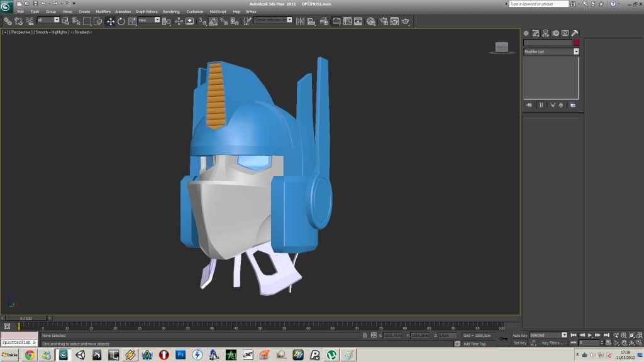This screenshot has width=644, height=362.
Task: Expand the Create Selection Set dropdown
Action: (289, 19)
